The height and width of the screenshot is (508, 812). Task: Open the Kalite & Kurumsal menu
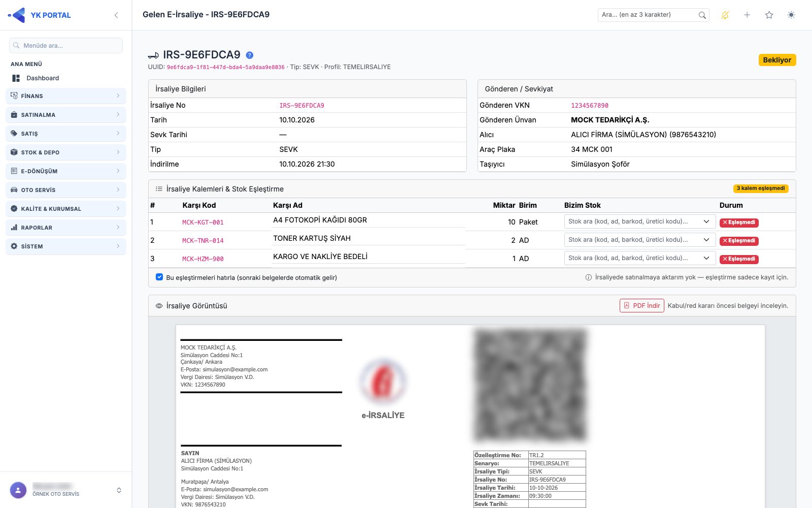click(x=66, y=208)
